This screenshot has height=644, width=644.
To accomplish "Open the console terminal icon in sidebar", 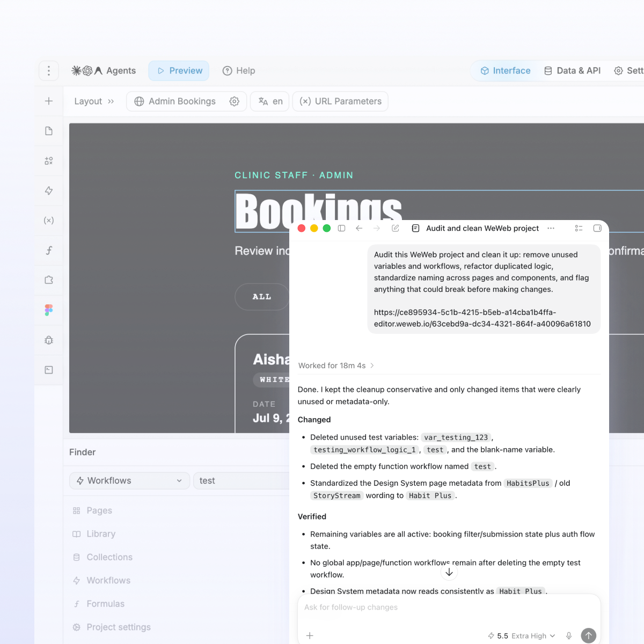I will tap(49, 370).
